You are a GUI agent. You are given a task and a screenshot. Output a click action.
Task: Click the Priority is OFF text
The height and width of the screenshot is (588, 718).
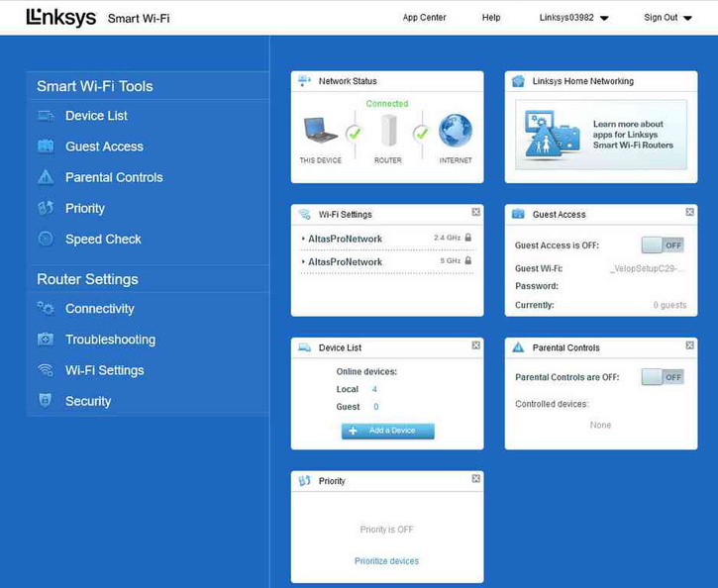tap(386, 530)
